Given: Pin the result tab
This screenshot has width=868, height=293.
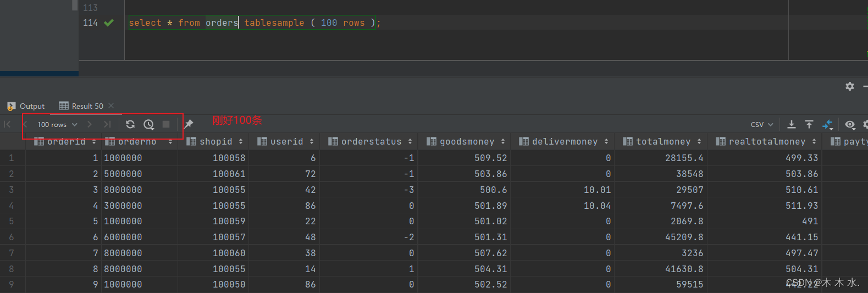Looking at the screenshot, I should [189, 124].
